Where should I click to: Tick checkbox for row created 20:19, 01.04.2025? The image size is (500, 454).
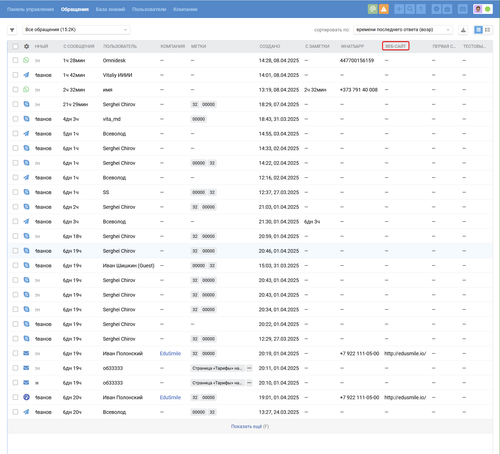15,353
